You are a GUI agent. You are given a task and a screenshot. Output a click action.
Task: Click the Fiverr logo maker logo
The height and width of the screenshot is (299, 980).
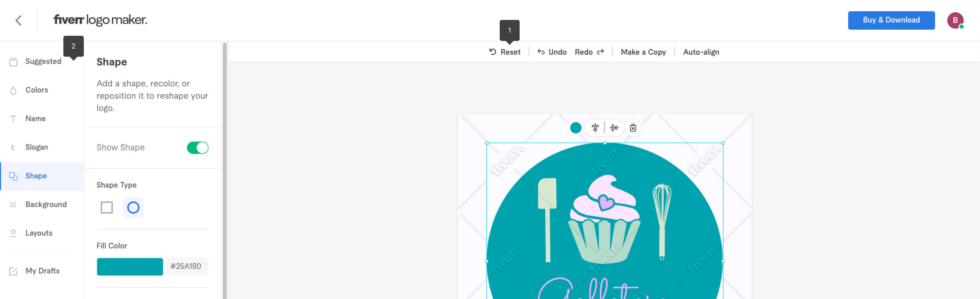[100, 20]
